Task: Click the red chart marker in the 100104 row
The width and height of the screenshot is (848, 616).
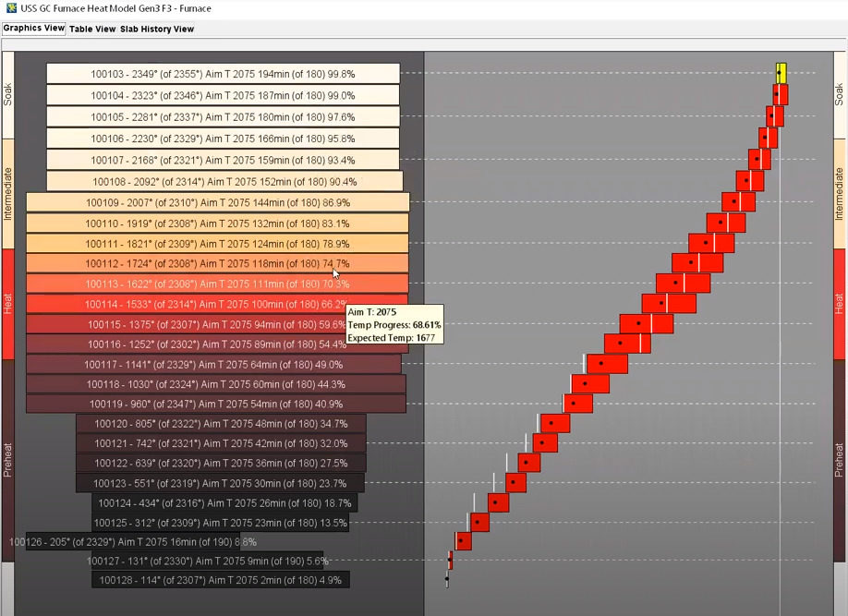Action: pos(781,94)
